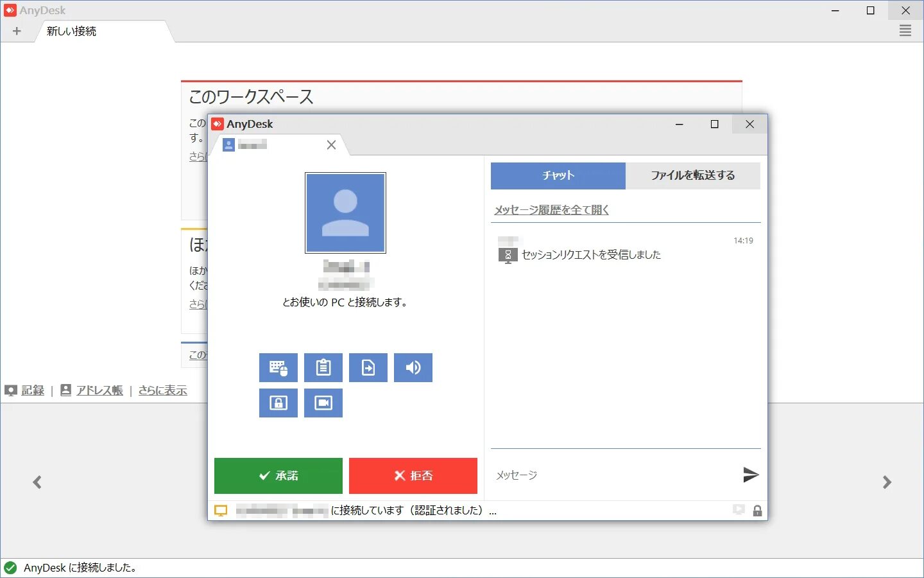Viewport: 924px width, 578px height.
Task: Click セッションリクエストを受信しました message
Action: pyautogui.click(x=591, y=255)
